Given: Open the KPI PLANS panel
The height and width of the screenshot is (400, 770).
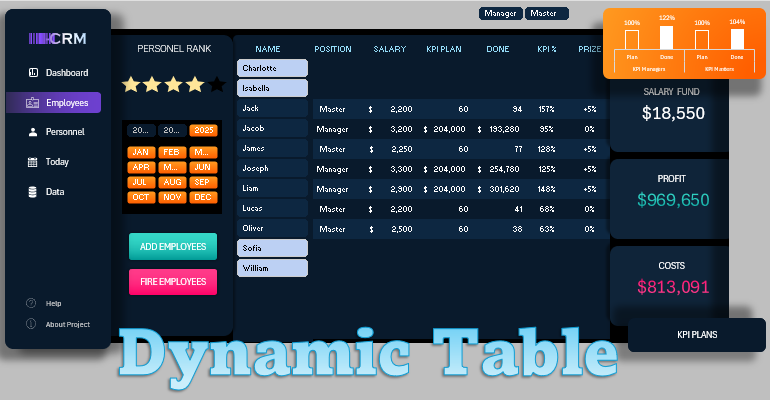Looking at the screenshot, I should click(696, 335).
